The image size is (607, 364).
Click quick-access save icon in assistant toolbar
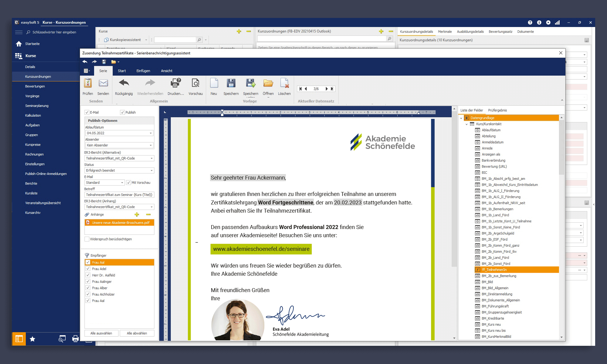(104, 62)
